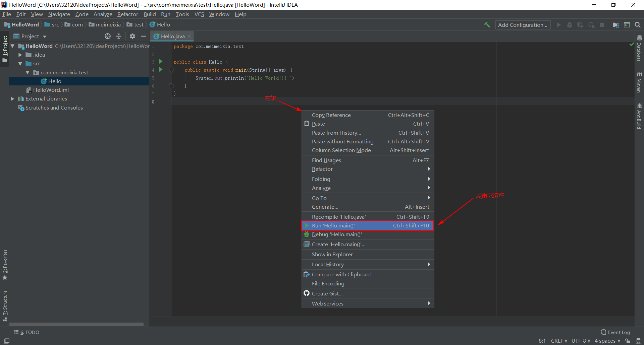Open the Database tool window
644x345 pixels.
click(639, 49)
